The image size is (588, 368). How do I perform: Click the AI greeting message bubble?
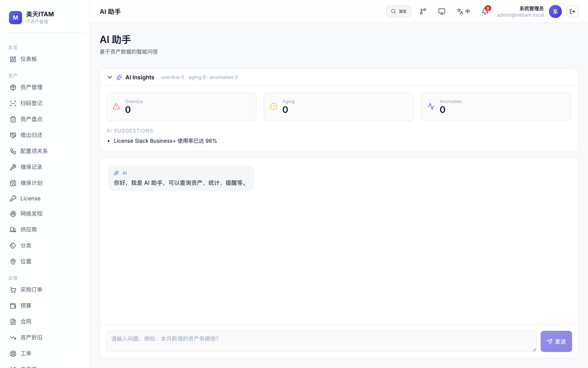point(181,178)
